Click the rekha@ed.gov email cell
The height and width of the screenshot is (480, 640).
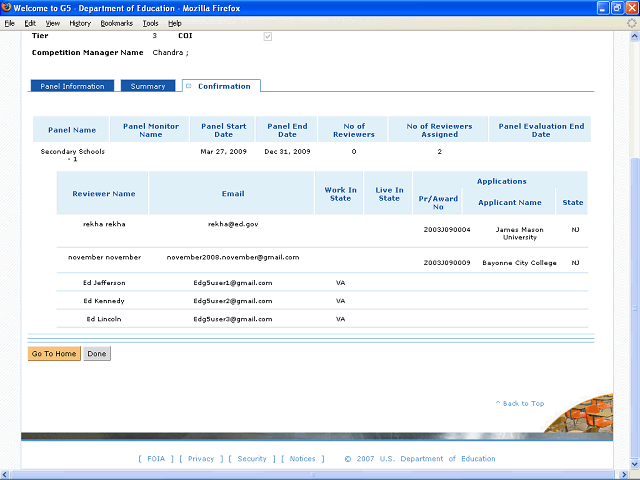pos(233,224)
